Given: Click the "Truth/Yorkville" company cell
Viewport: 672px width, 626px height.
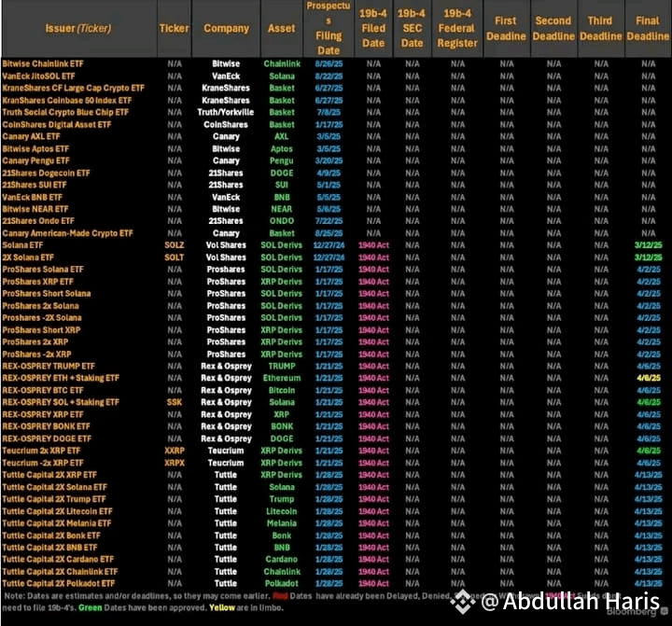Looking at the screenshot, I should [226, 112].
